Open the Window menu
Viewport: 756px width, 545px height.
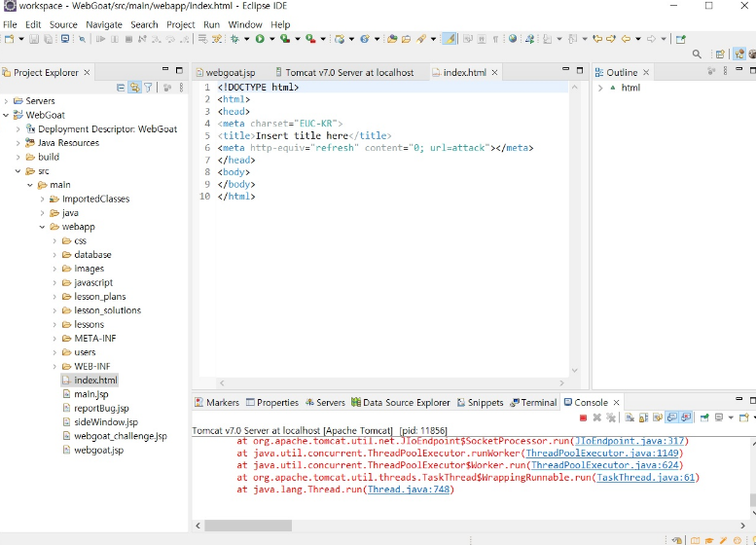[x=245, y=24]
